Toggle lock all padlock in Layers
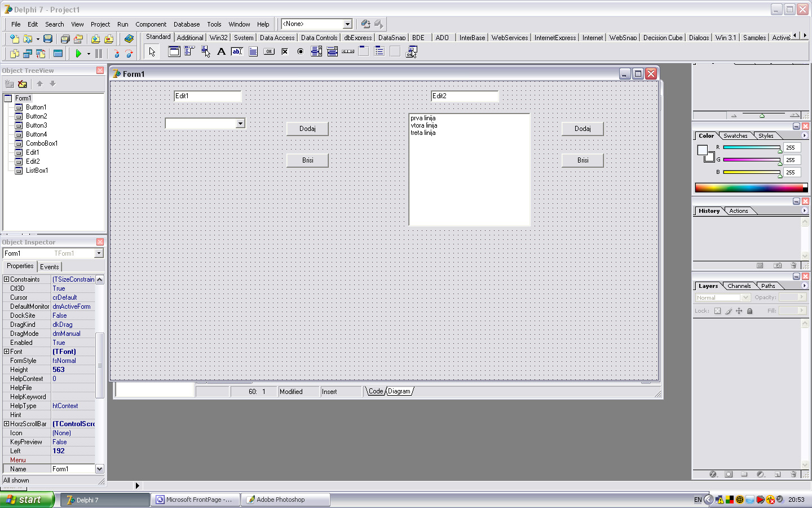 point(749,311)
